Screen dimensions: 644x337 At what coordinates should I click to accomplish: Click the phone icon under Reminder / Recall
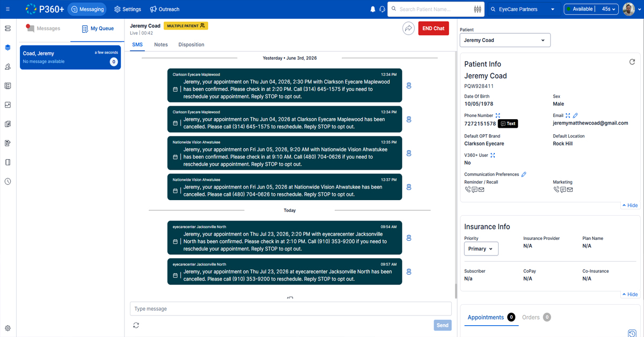pyautogui.click(x=467, y=189)
